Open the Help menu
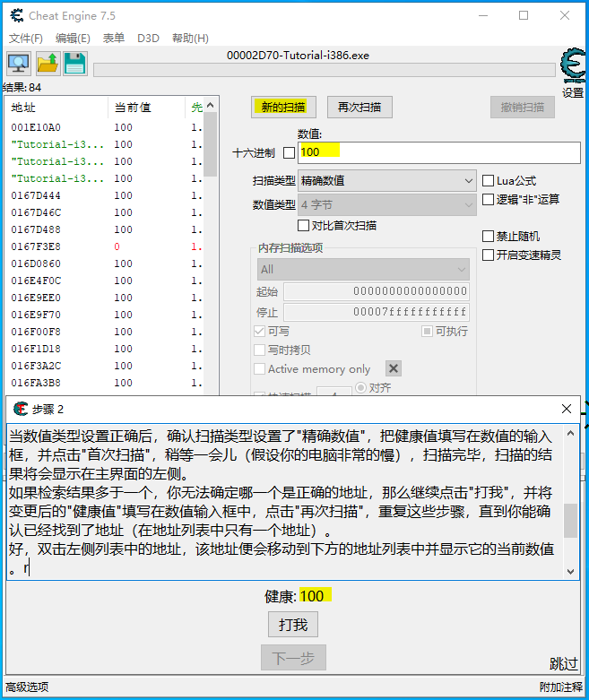 190,39
